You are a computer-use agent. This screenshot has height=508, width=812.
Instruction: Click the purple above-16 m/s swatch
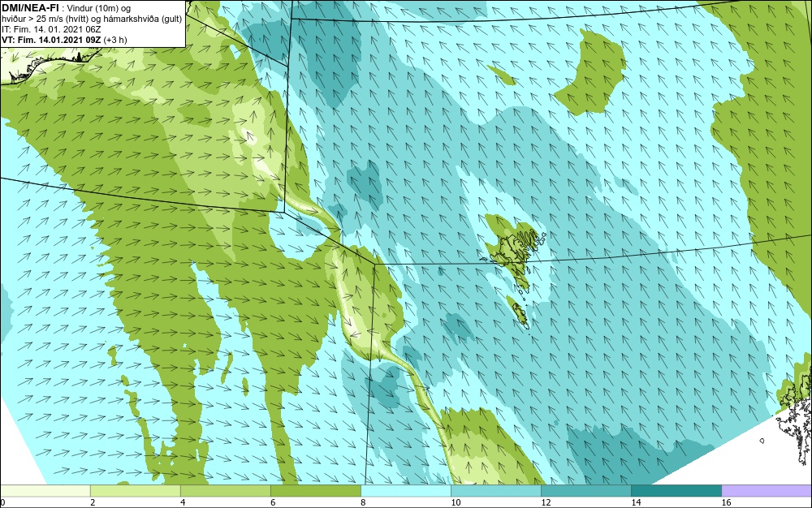pyautogui.click(x=767, y=490)
